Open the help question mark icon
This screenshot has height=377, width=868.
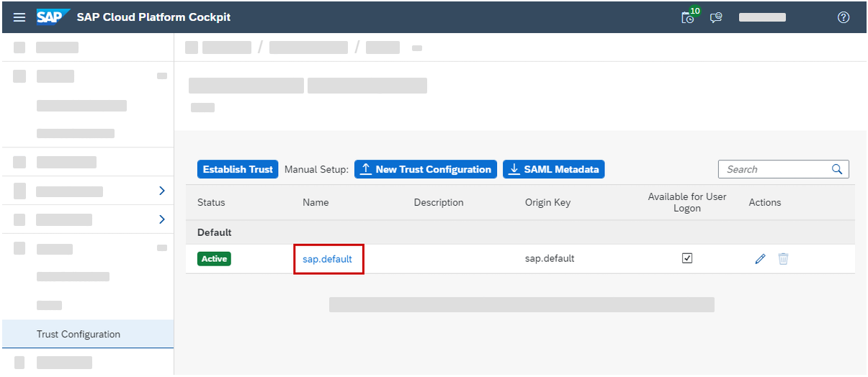pyautogui.click(x=844, y=17)
